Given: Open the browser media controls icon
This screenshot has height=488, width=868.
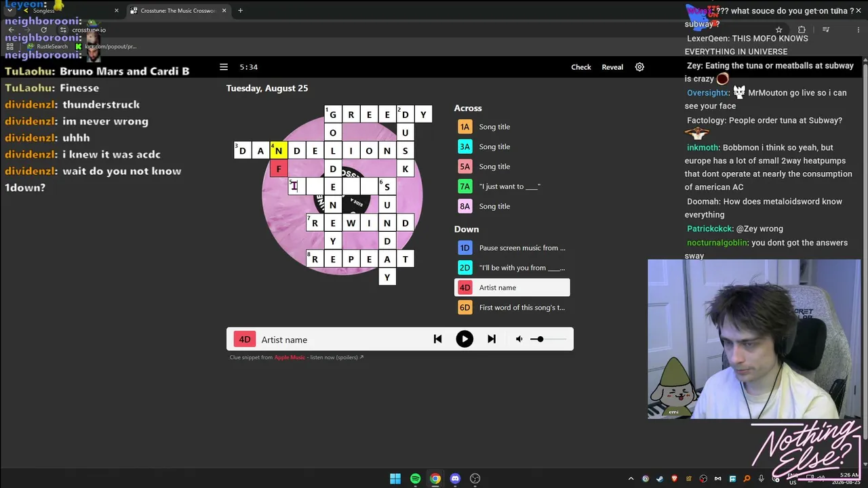Looking at the screenshot, I should (x=825, y=30).
